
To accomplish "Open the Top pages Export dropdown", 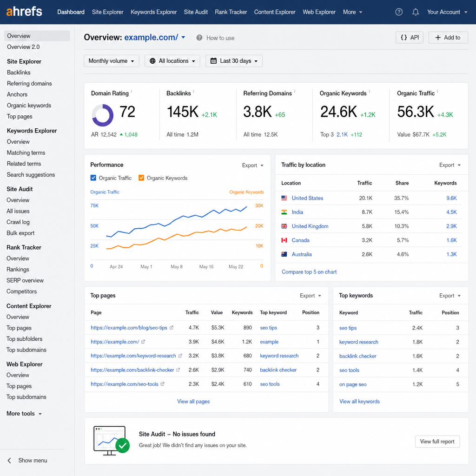I will point(311,295).
